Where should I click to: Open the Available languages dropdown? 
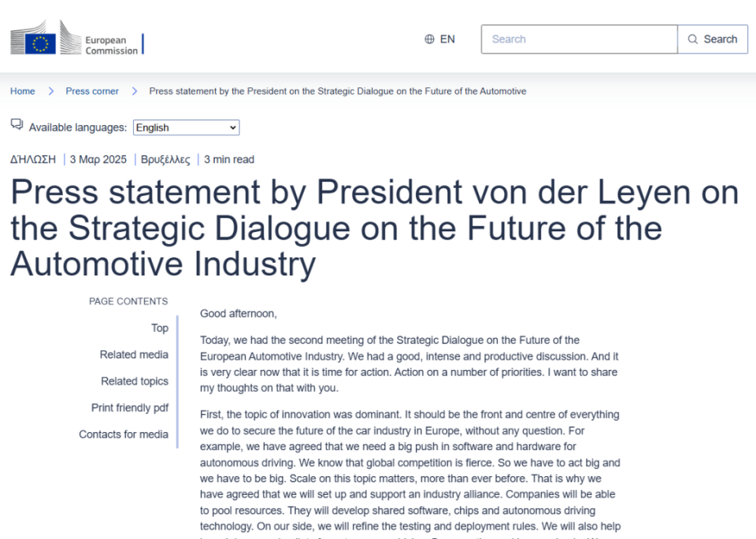186,127
